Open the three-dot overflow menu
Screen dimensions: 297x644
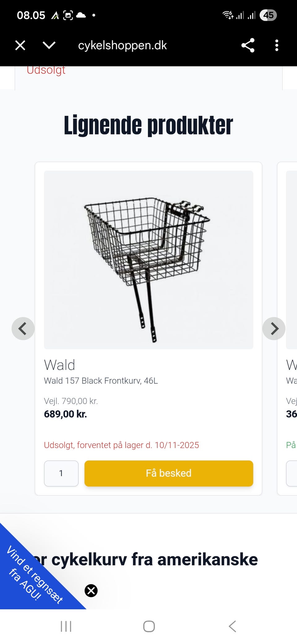pyautogui.click(x=277, y=46)
